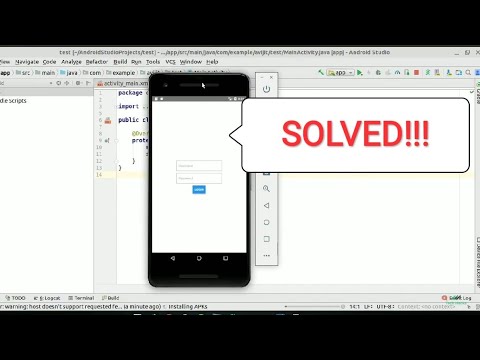This screenshot has height=360, width=480.
Task: Open the TODO tool window
Action: (16, 298)
